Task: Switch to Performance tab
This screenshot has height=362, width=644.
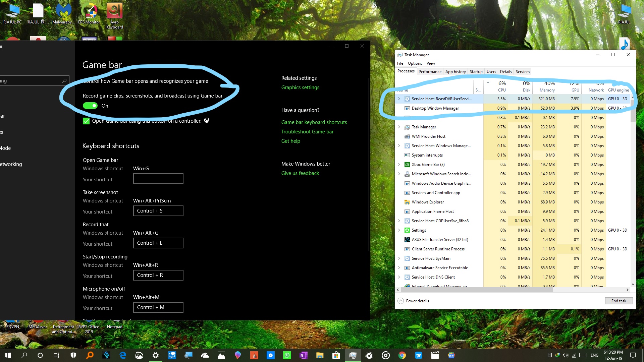Action: coord(430,72)
